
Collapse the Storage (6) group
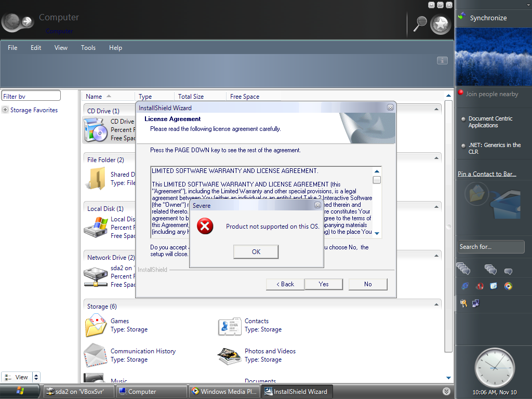tap(436, 304)
